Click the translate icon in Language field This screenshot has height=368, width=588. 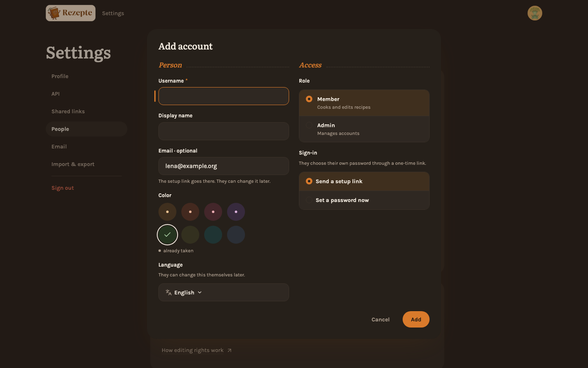(x=168, y=292)
